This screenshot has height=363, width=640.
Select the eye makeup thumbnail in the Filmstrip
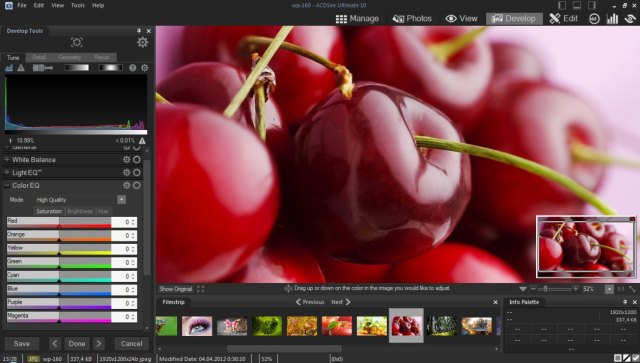(197, 326)
